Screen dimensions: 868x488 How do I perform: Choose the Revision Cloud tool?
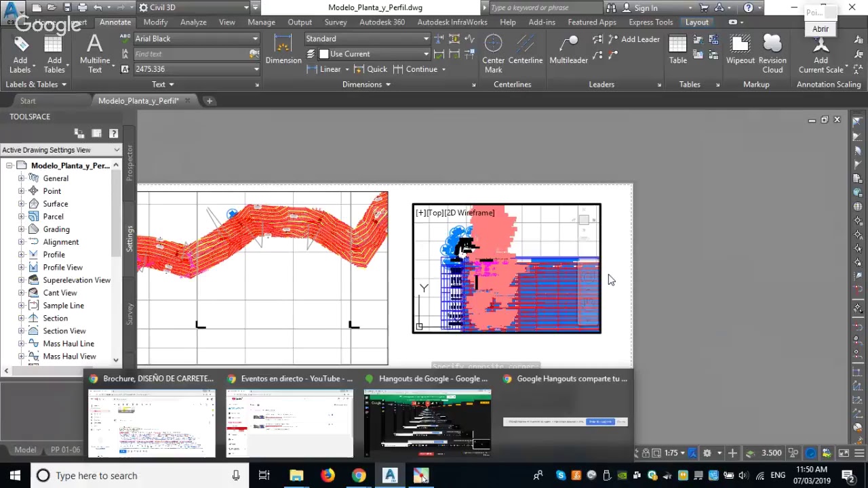point(772,54)
